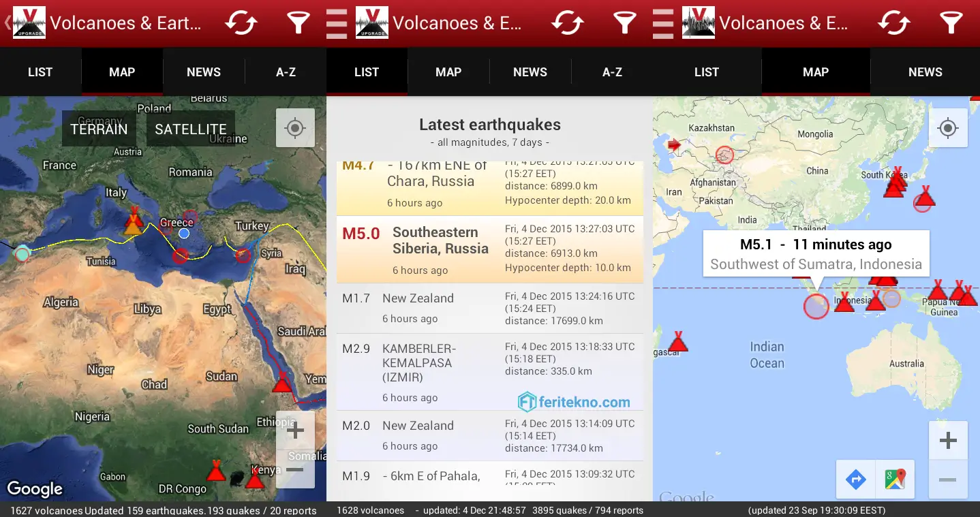Open hamburger menu in right panel header
The width and height of the screenshot is (980, 517).
(x=664, y=22)
